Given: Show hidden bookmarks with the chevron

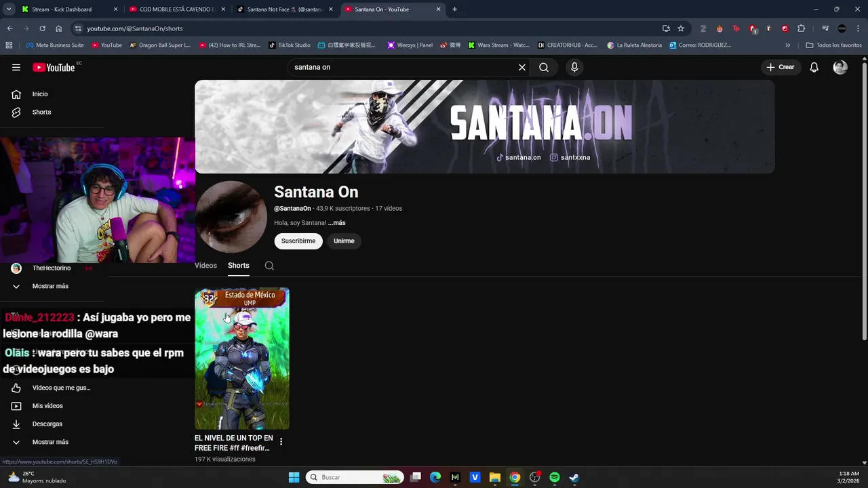Looking at the screenshot, I should 787,45.
